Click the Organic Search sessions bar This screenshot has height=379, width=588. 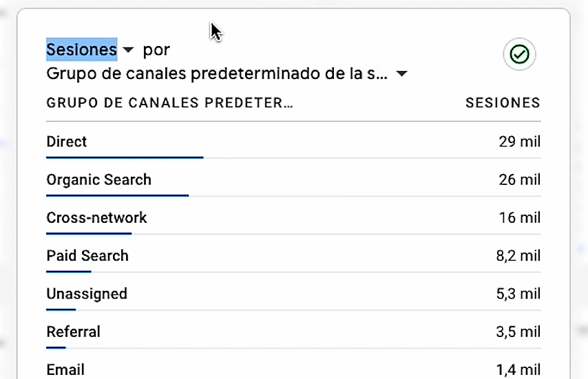(x=117, y=195)
